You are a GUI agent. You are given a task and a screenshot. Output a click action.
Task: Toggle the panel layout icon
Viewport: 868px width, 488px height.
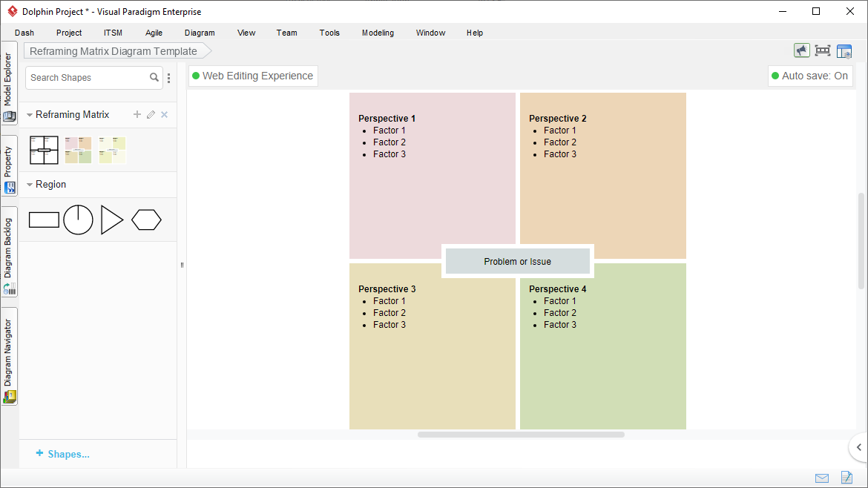click(x=844, y=51)
